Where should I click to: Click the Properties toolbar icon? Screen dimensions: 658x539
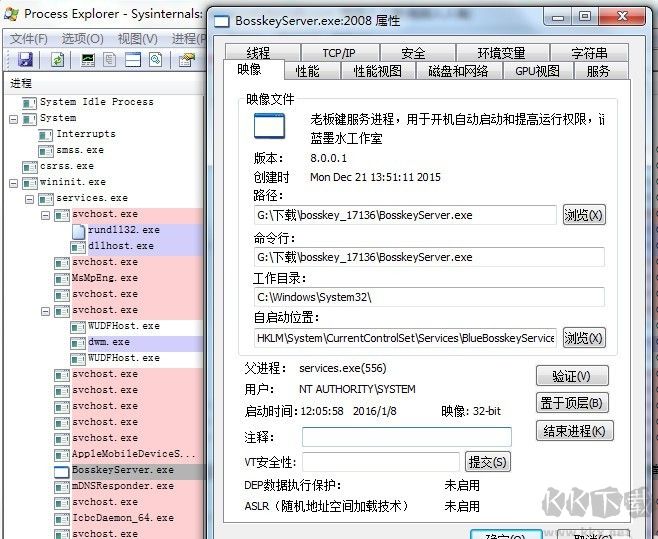[187, 60]
